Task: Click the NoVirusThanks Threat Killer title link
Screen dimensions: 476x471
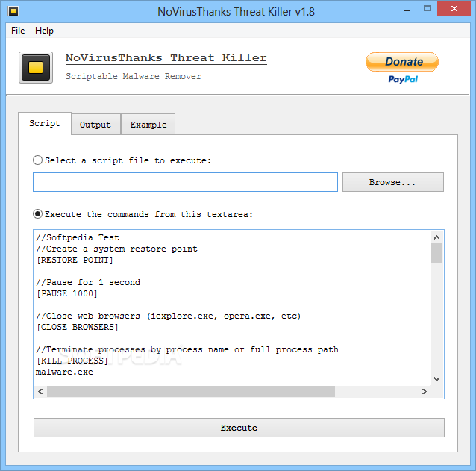Action: pyautogui.click(x=166, y=58)
